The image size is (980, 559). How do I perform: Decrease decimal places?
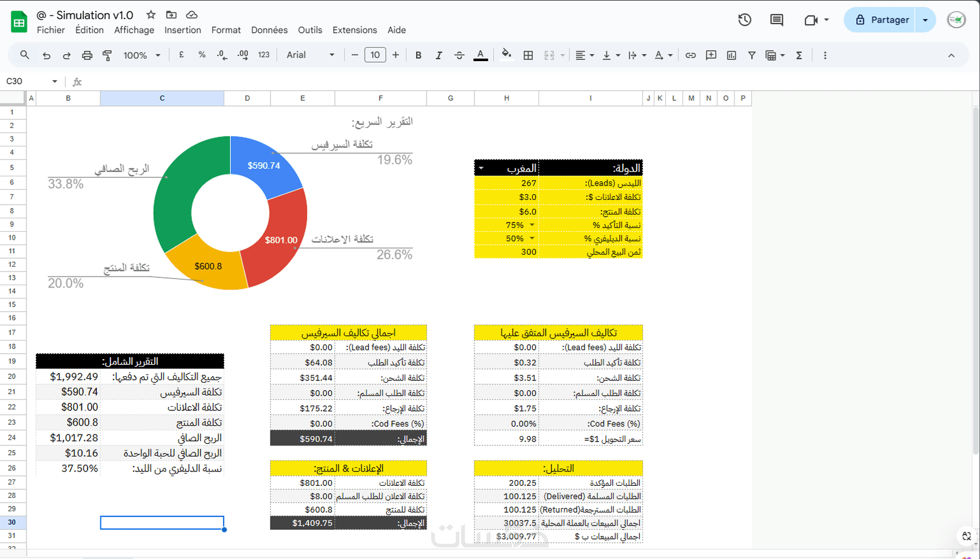[x=222, y=55]
